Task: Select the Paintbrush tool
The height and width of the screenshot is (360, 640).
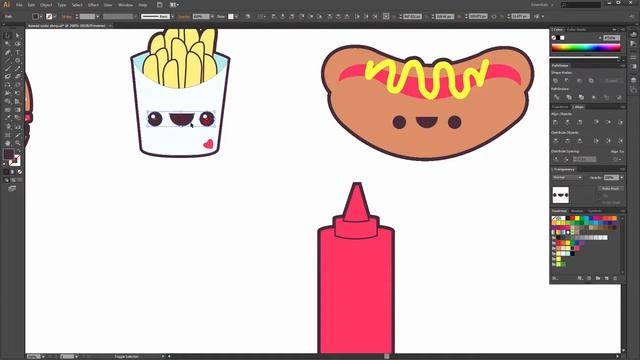Action: tap(7, 69)
